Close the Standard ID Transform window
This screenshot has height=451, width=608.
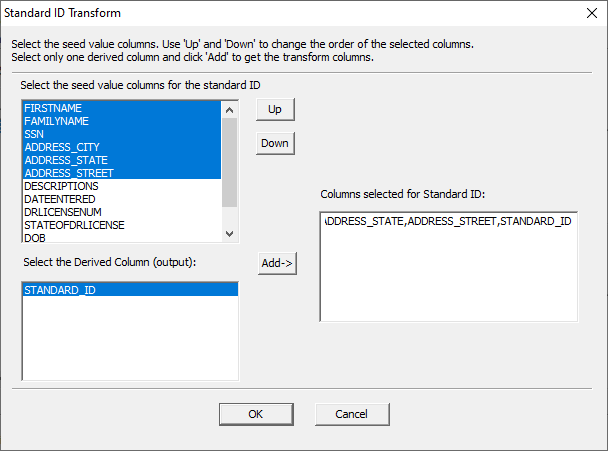coord(592,13)
